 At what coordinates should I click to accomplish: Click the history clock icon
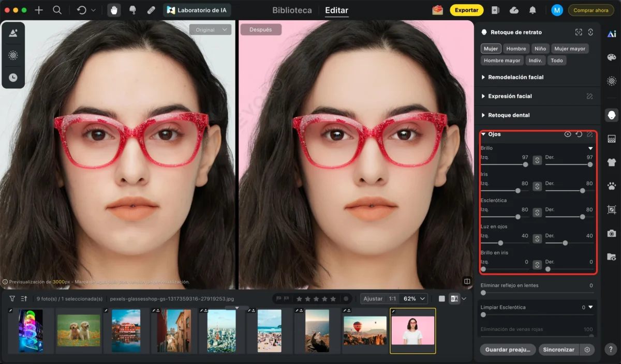[x=13, y=78]
